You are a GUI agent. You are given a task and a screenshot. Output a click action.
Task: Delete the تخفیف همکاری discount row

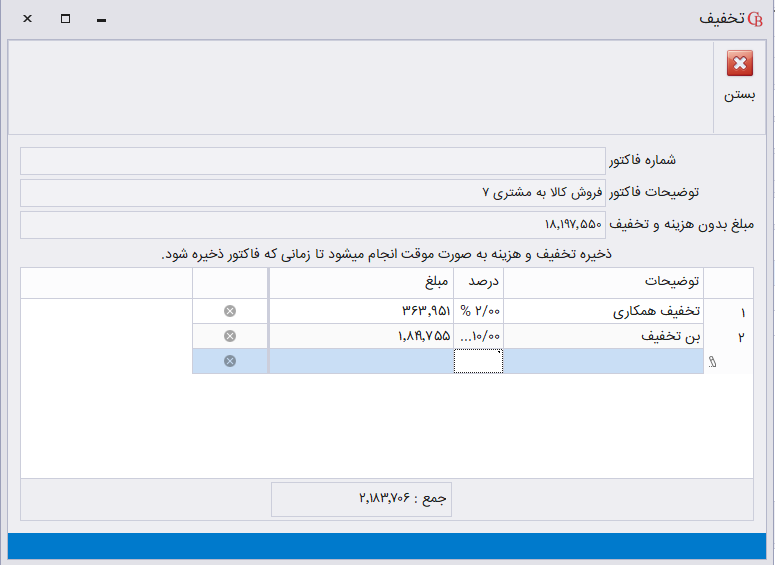(230, 312)
